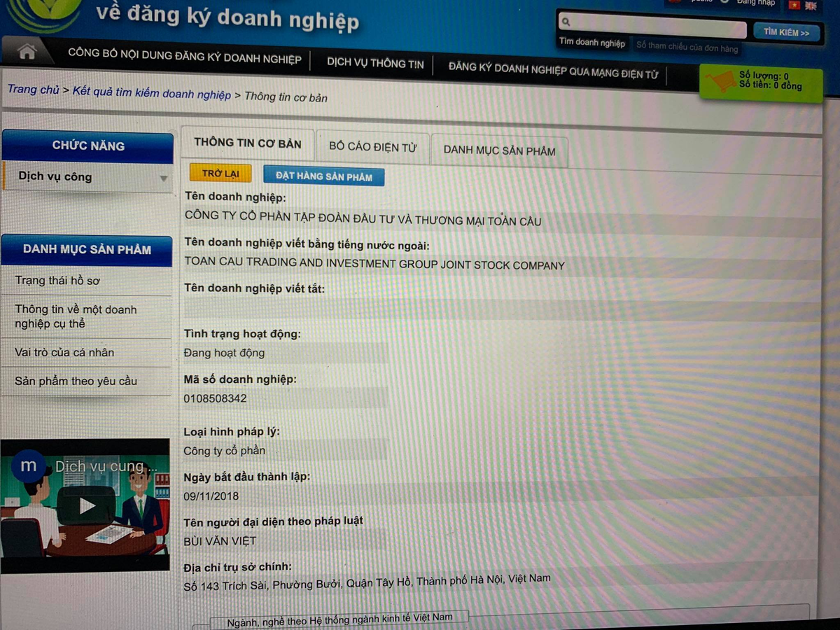Click the magnifier icon in search box
Screen dimensions: 840x630
566,22
